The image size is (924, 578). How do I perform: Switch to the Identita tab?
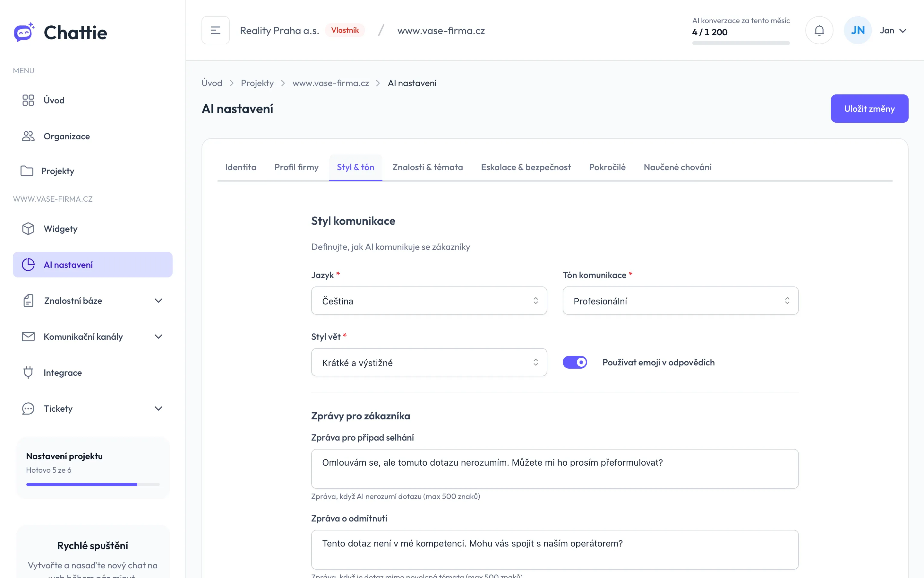pos(241,167)
